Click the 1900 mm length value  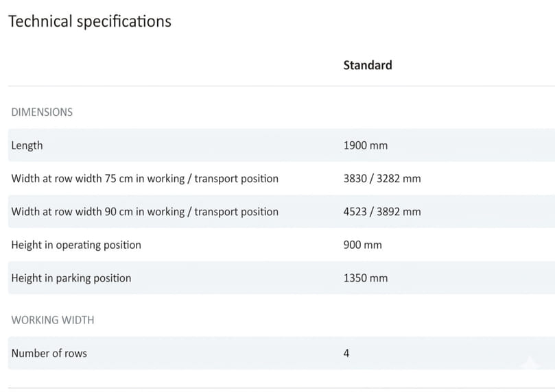[x=365, y=145]
